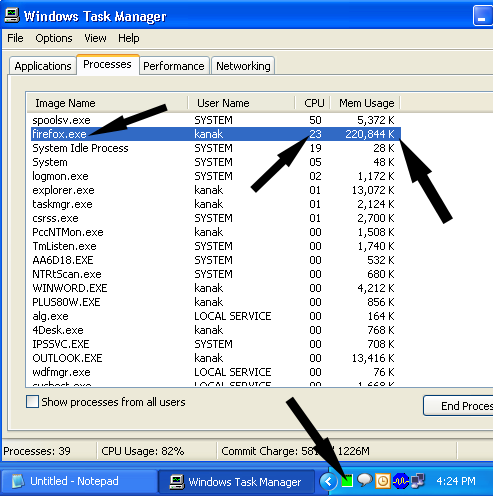Select the taskmgr.exe process
The height and width of the screenshot is (496, 493).
(x=216, y=204)
